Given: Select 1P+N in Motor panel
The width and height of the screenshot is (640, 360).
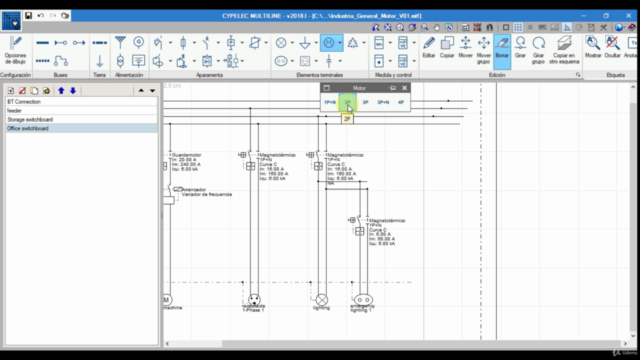Looking at the screenshot, I should [x=330, y=102].
